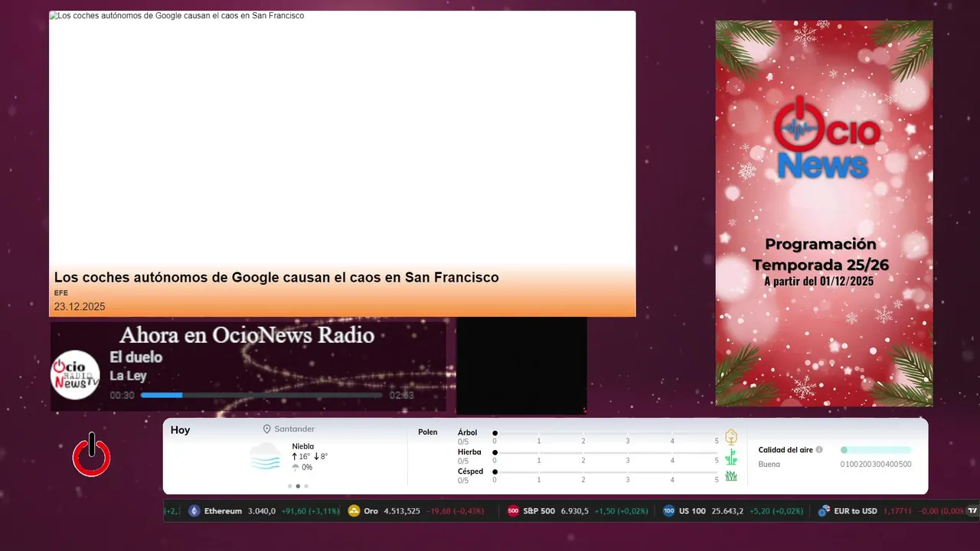980x551 pixels.
Task: Open Ethereum quote in the ticker
Action: click(x=264, y=511)
